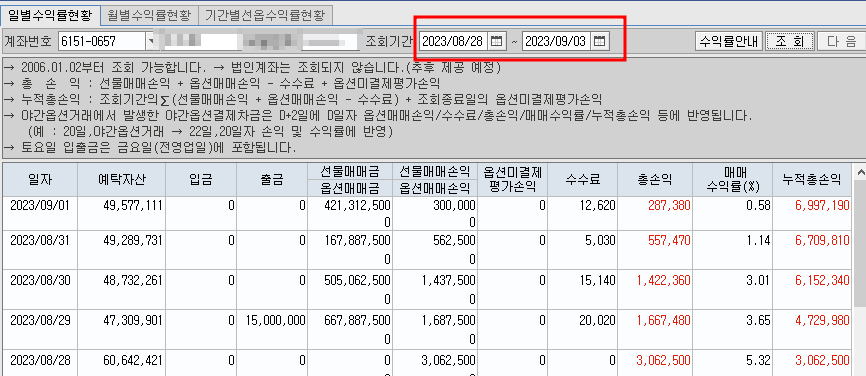Switch to 월별수익률현황 tab

pyautogui.click(x=149, y=14)
